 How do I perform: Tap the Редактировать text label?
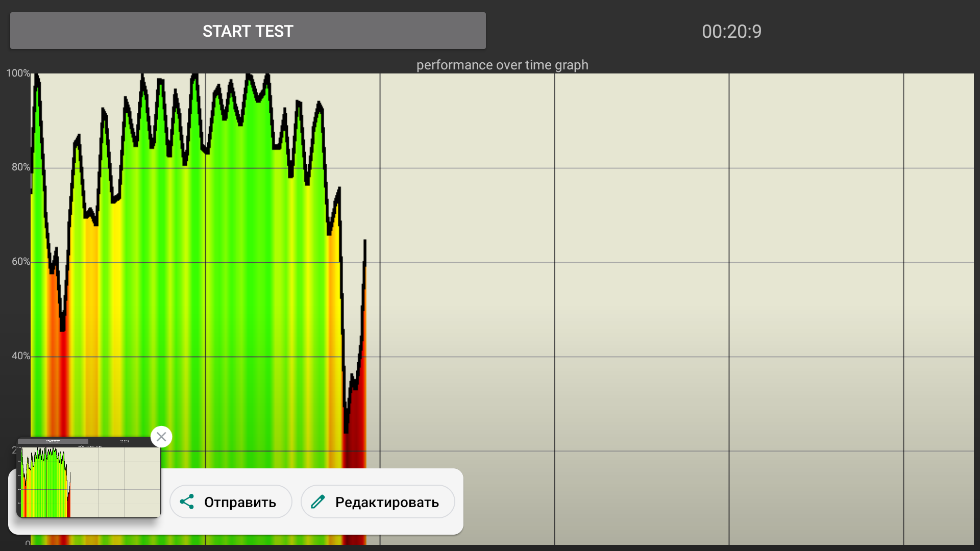pos(387,503)
